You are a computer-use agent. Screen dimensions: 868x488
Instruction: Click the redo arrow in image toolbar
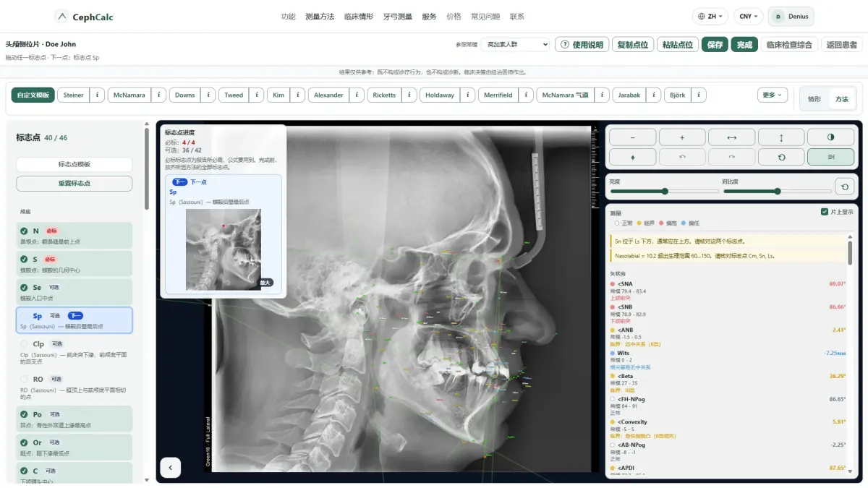pos(732,157)
